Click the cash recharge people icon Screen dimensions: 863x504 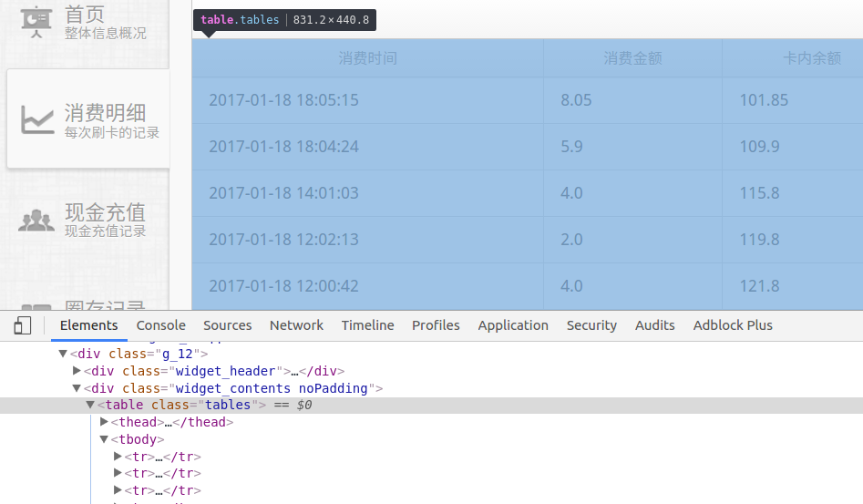pyautogui.click(x=37, y=220)
